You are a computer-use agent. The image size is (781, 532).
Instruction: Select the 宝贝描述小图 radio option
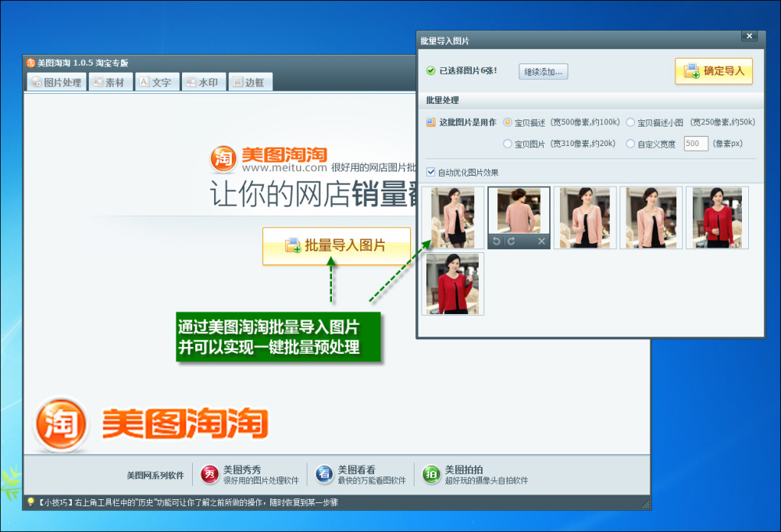[x=630, y=122]
